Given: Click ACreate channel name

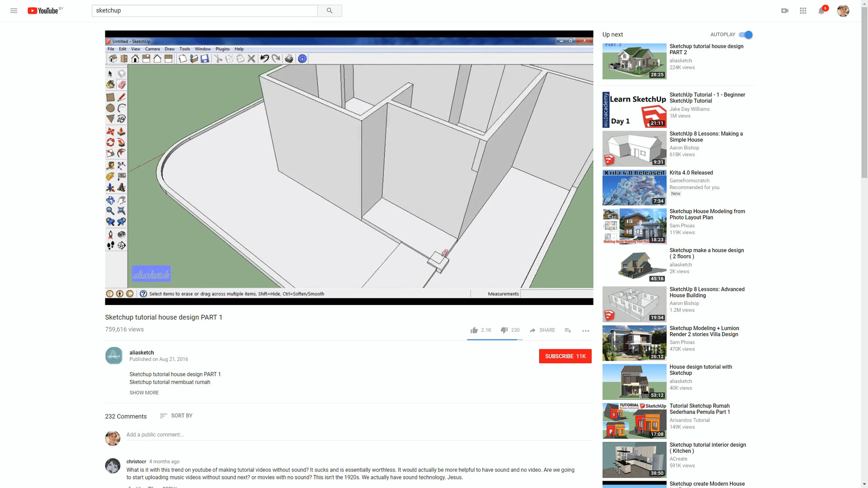Looking at the screenshot, I should pos(678,459).
